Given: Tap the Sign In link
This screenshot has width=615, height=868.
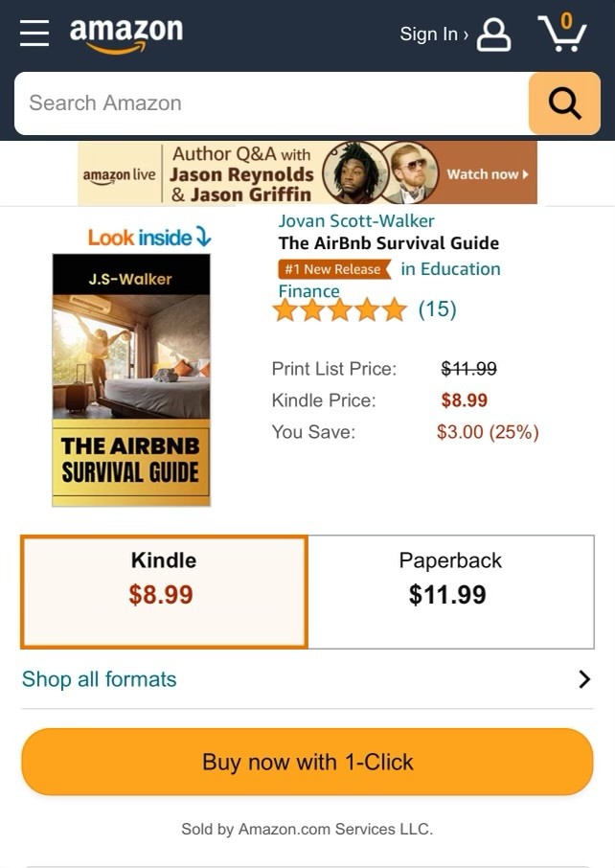Looking at the screenshot, I should coord(434,34).
